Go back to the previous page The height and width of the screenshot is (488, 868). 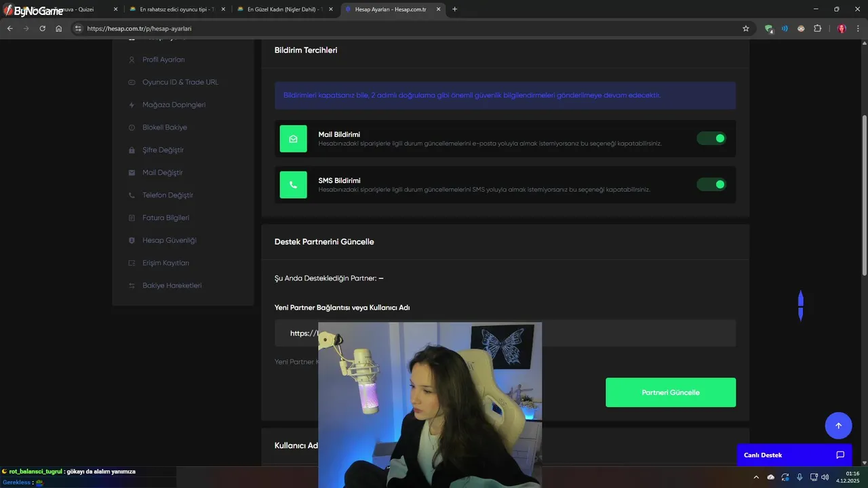click(9, 28)
